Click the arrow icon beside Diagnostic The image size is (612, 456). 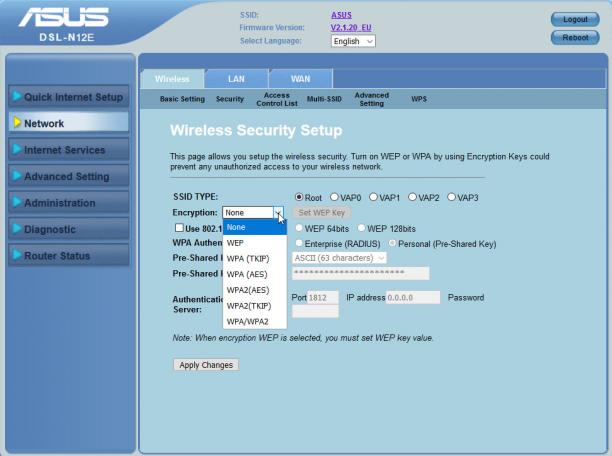click(x=17, y=229)
